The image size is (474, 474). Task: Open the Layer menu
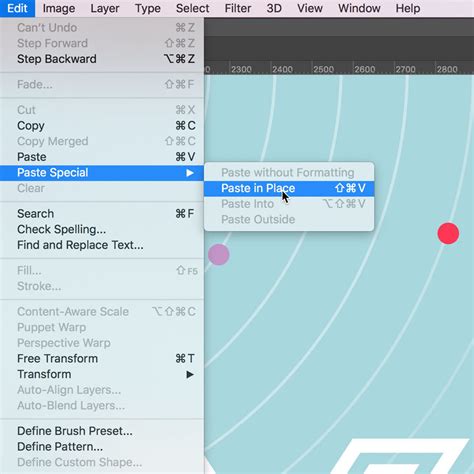click(x=105, y=8)
